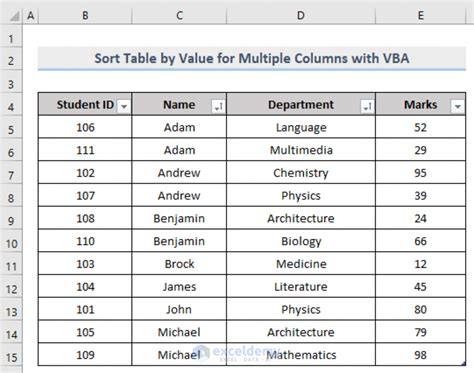The width and height of the screenshot is (474, 373).
Task: Click the Select All corner triangle
Action: click(14, 15)
